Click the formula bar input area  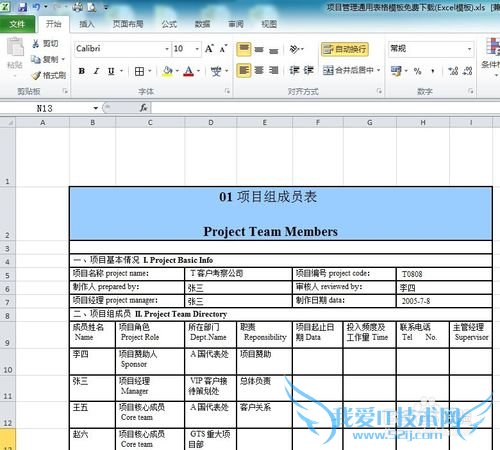click(x=326, y=108)
